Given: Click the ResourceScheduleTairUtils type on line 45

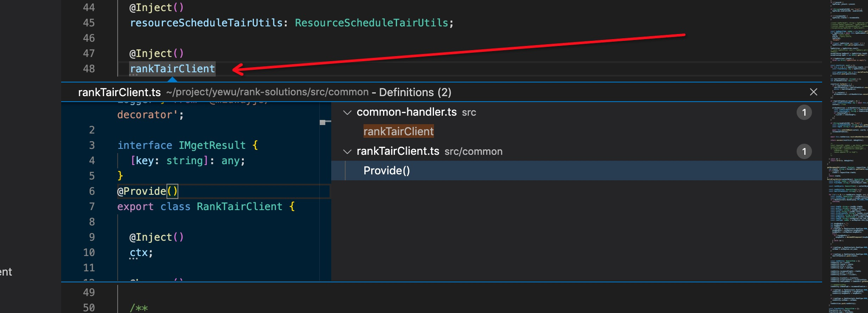Looking at the screenshot, I should [x=372, y=23].
